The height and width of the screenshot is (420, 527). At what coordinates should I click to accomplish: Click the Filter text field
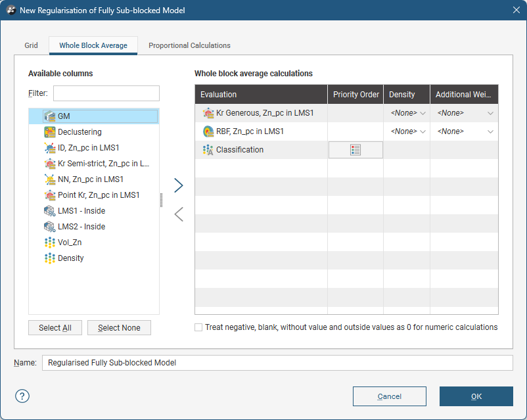click(106, 93)
